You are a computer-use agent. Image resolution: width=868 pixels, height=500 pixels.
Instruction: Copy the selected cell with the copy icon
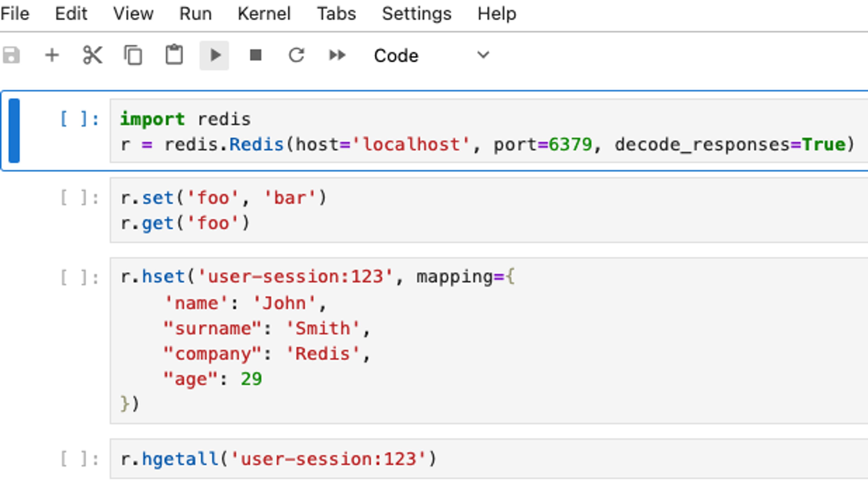(x=133, y=55)
